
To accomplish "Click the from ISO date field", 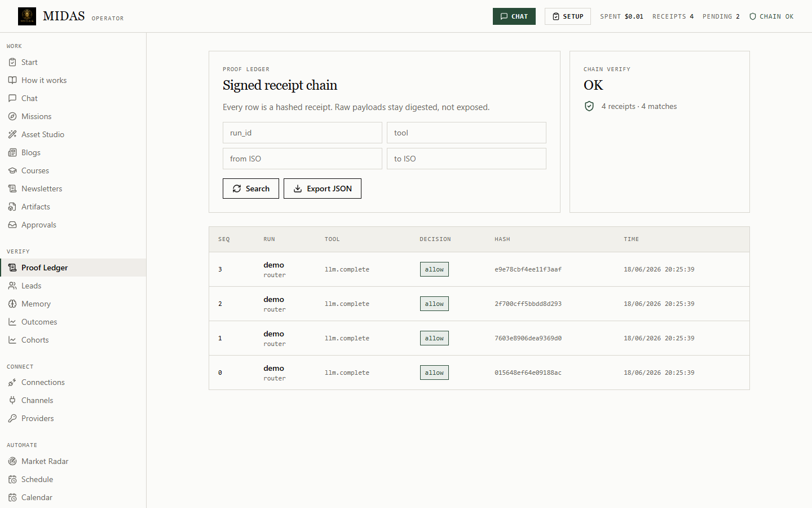I will [x=302, y=159].
